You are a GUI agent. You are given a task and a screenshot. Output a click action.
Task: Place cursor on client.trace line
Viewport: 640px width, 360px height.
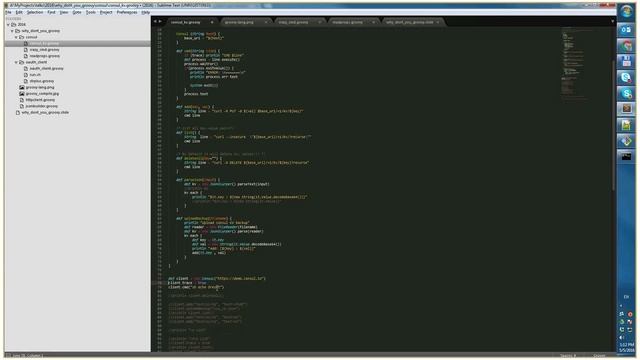(x=187, y=282)
